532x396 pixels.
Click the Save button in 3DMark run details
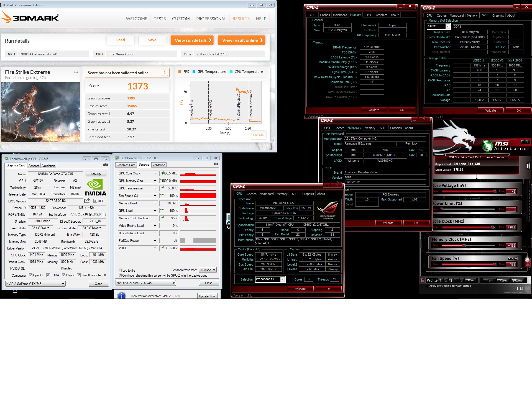[152, 40]
